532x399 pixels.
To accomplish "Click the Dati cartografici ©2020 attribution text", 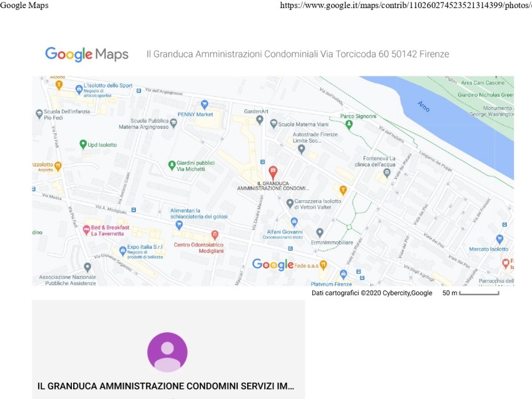I will (372, 293).
